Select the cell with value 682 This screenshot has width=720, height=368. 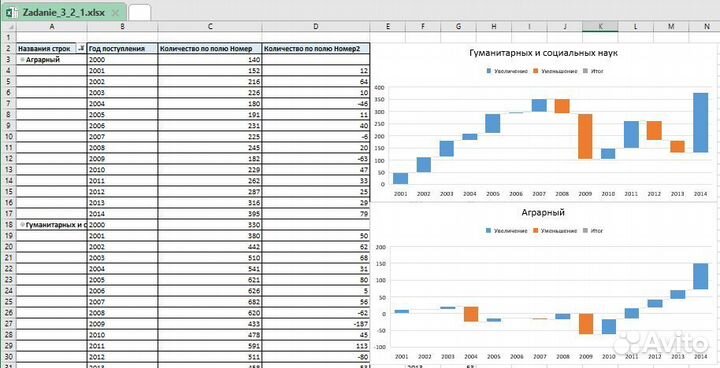click(x=210, y=302)
